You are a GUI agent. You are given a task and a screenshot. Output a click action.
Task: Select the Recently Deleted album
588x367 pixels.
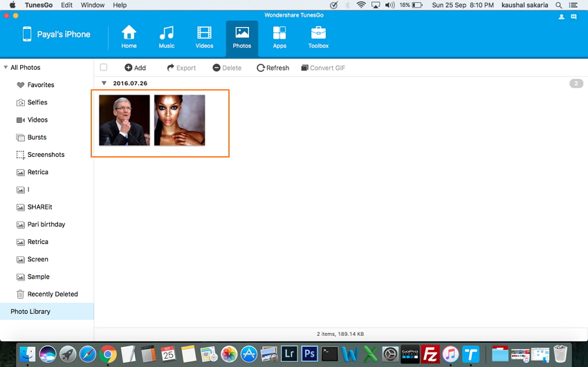point(52,294)
